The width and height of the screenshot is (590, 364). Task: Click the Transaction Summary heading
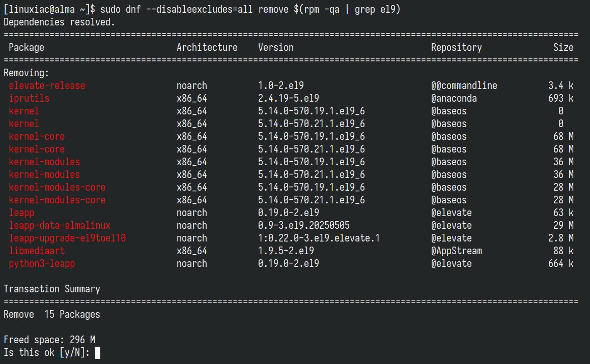click(52, 289)
